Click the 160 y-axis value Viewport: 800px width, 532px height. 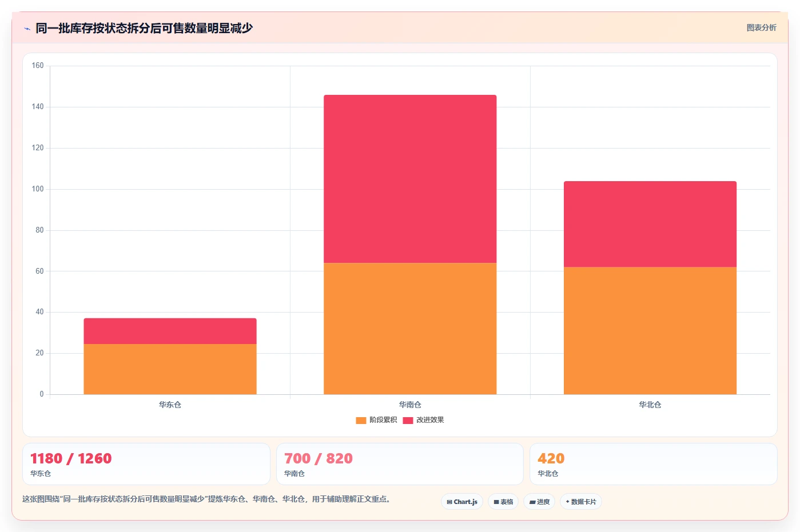tap(38, 66)
